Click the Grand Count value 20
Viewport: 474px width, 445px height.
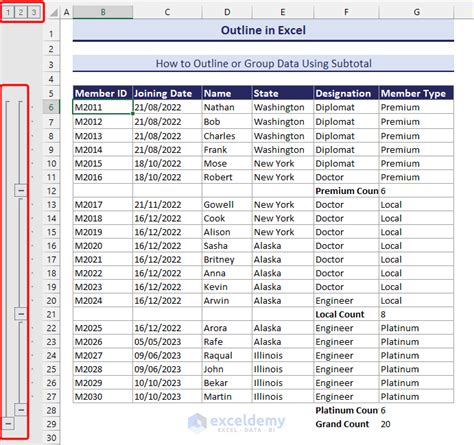(x=416, y=424)
